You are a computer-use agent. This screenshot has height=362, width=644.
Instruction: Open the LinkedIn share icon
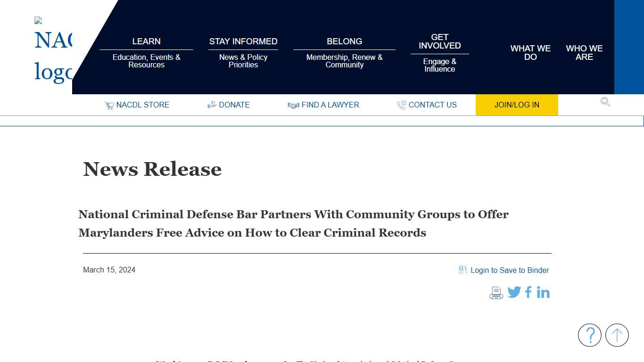point(543,292)
